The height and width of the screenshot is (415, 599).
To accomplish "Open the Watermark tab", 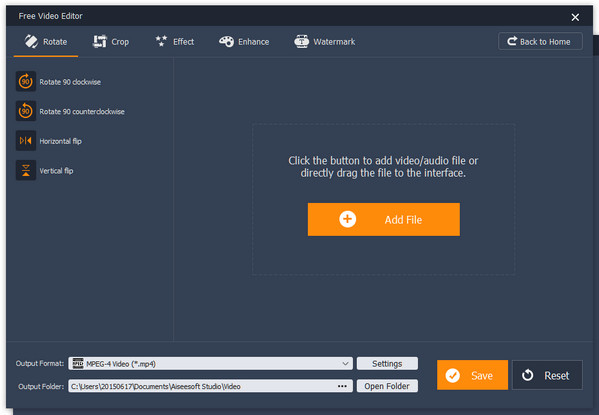I will pos(325,42).
